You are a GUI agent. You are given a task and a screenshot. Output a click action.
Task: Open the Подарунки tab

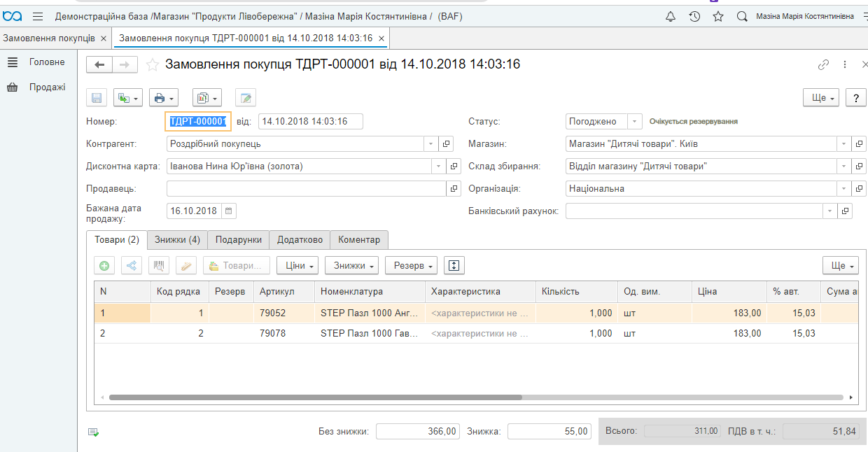click(x=238, y=240)
